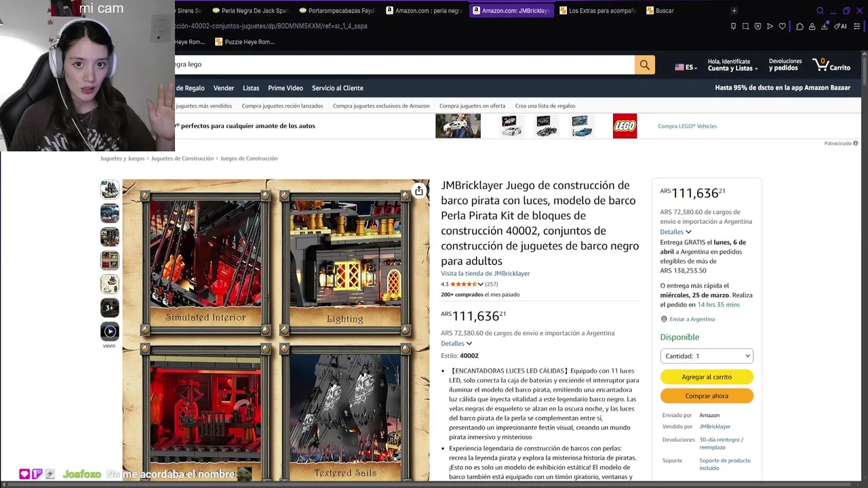The height and width of the screenshot is (488, 868).
Task: Select the third product thumbnail image
Action: point(109,237)
